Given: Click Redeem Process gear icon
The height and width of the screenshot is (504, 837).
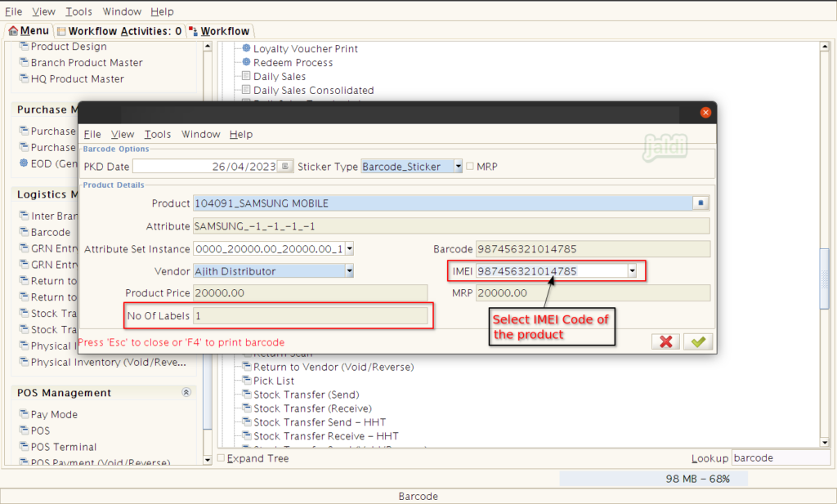Looking at the screenshot, I should pyautogui.click(x=246, y=62).
